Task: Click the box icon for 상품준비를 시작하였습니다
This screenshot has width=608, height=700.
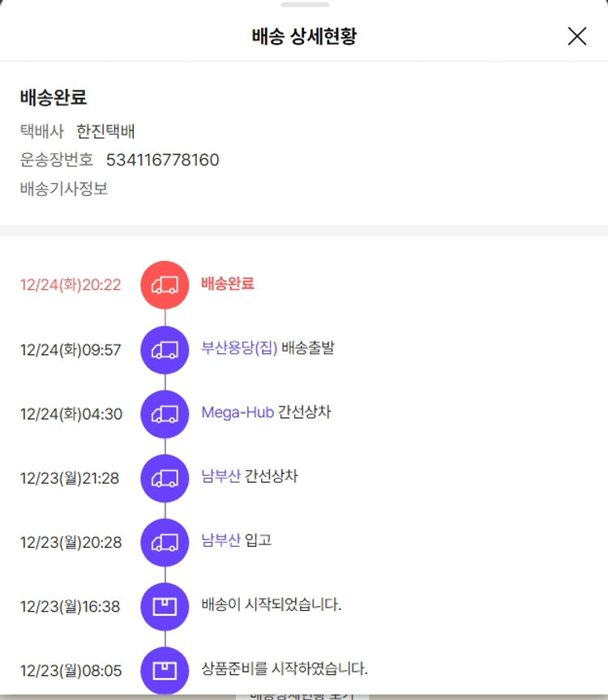Action: pos(165,670)
